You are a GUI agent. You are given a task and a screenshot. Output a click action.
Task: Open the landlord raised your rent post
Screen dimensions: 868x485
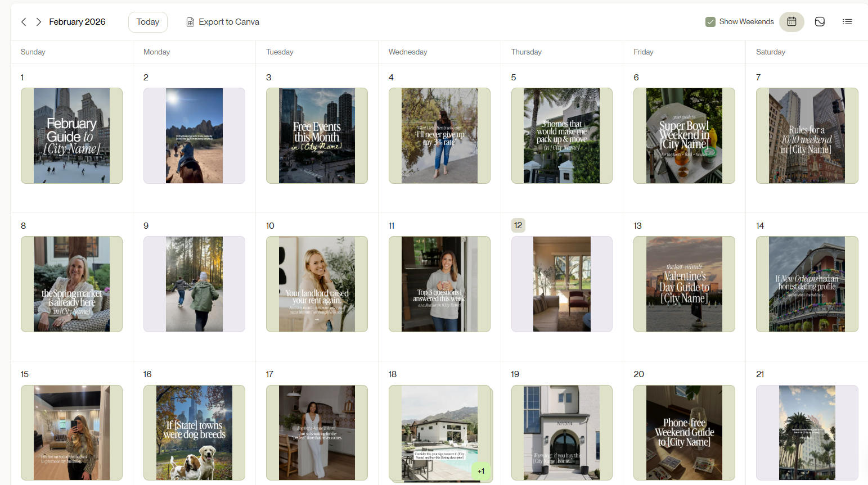pos(317,284)
